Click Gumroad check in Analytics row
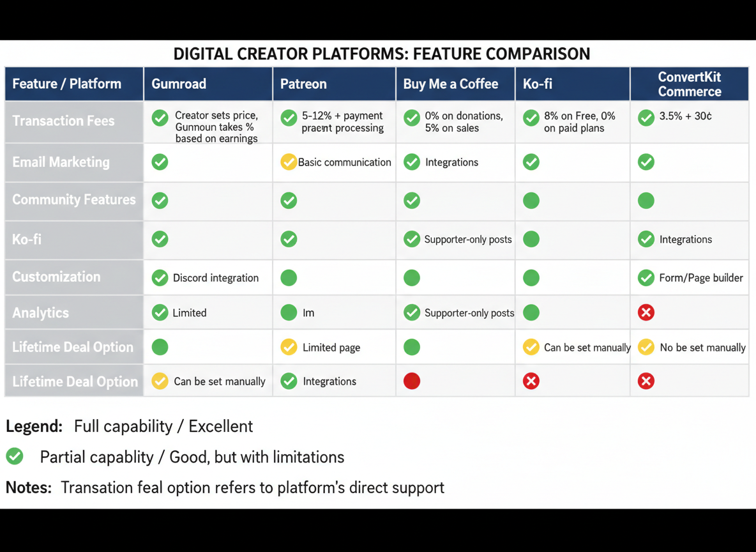The image size is (756, 552). pos(160,312)
